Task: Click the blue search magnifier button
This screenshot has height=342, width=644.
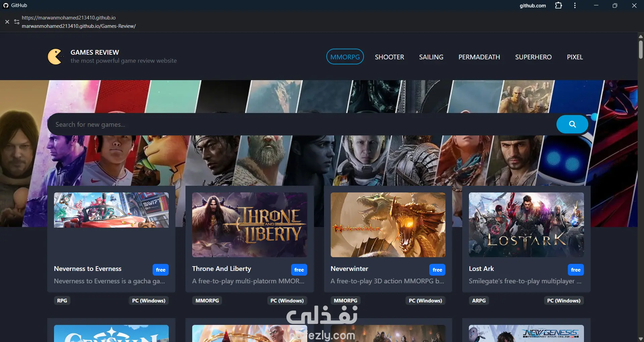Action: (x=572, y=124)
